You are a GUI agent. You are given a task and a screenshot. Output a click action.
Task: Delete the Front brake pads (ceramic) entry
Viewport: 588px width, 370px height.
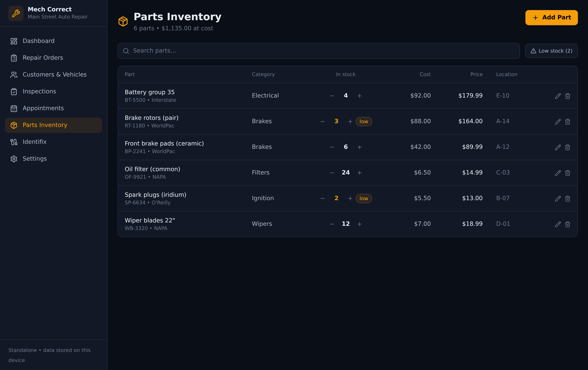click(x=567, y=147)
